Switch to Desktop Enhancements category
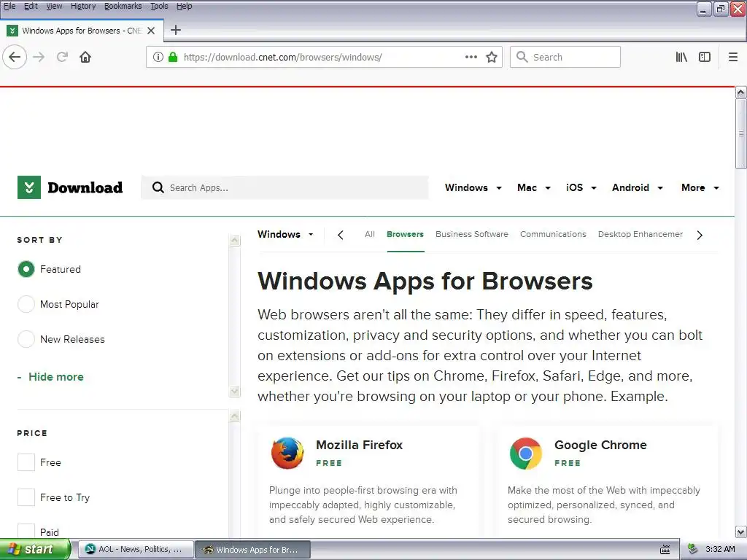 640,234
